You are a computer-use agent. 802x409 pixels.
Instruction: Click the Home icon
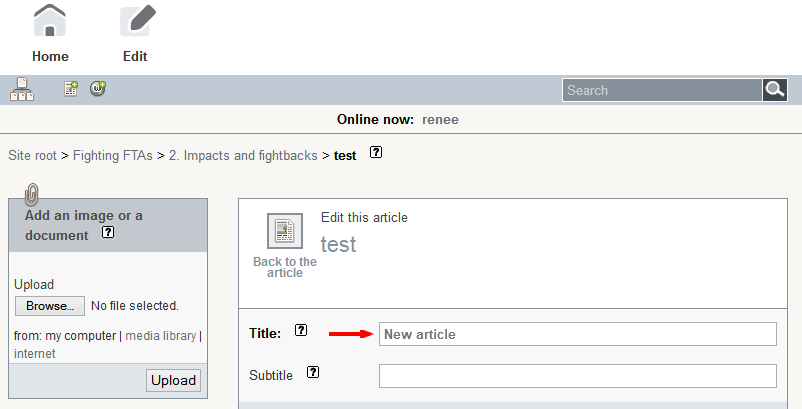[50, 22]
